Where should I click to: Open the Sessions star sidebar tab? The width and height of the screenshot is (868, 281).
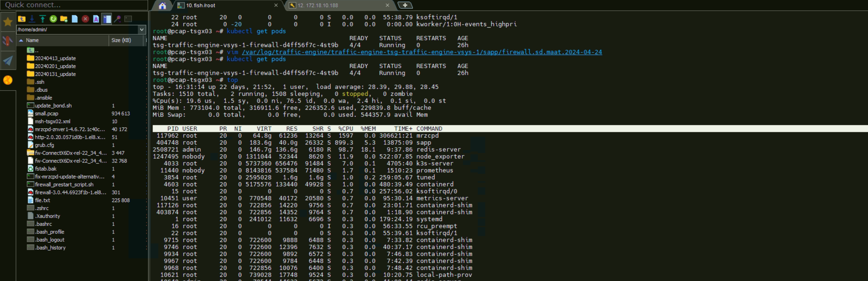pyautogui.click(x=8, y=22)
